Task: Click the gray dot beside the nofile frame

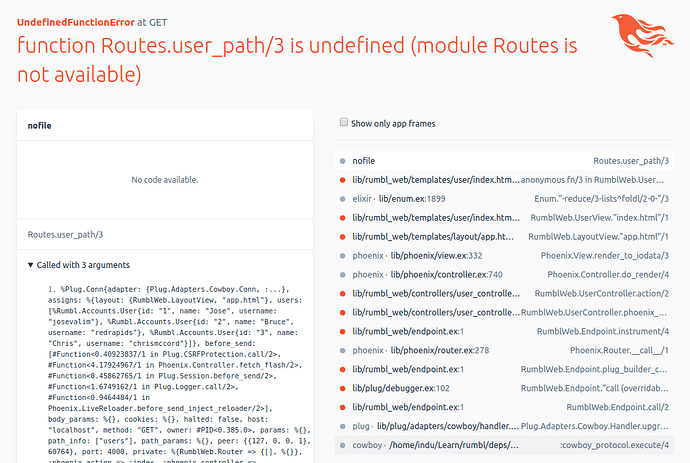Action: pos(342,161)
